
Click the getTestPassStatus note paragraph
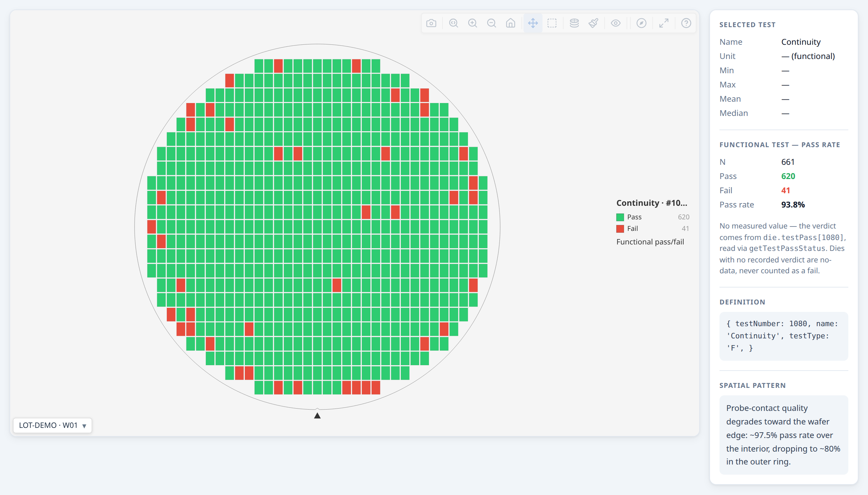[x=782, y=248]
